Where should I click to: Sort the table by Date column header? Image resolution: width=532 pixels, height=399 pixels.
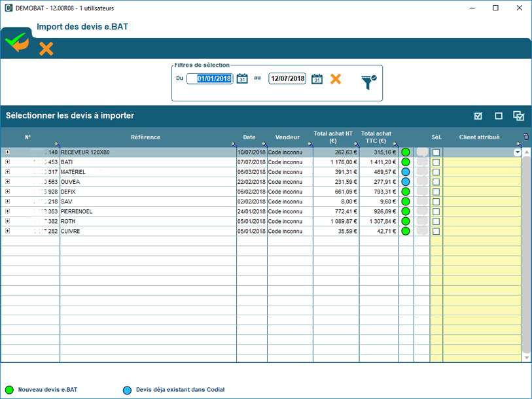point(249,137)
